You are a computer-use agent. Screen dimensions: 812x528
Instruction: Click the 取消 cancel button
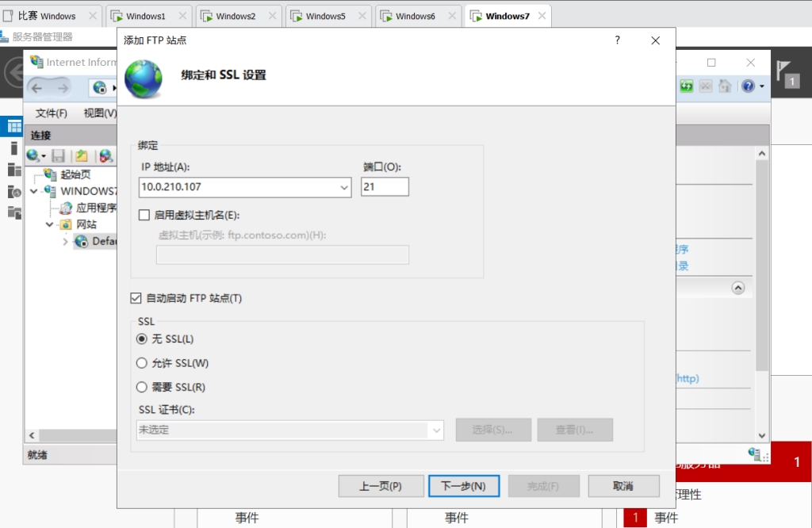pos(623,485)
